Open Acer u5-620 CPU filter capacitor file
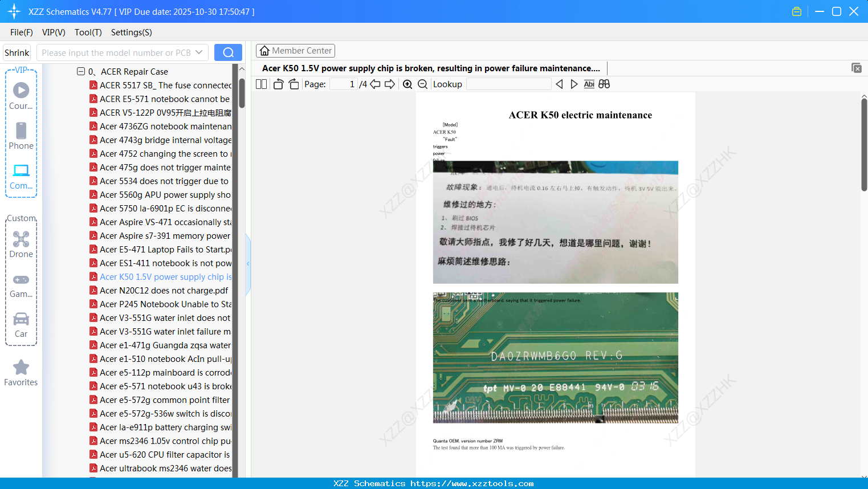This screenshot has height=489, width=868. tap(165, 454)
